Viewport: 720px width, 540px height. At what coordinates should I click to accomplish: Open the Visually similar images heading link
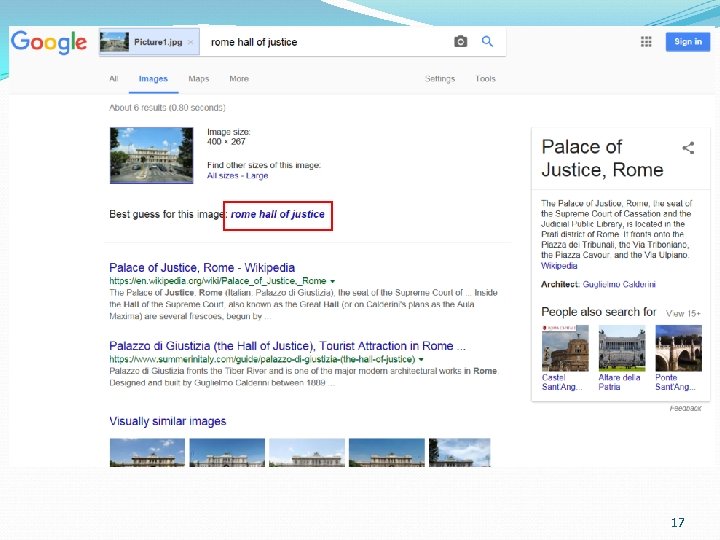point(168,421)
